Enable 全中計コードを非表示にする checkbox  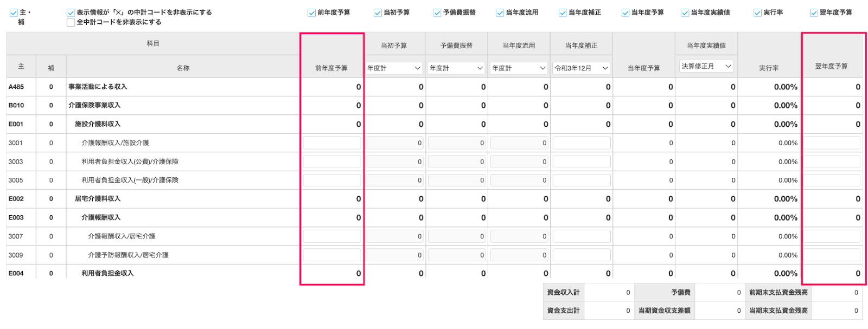coord(71,22)
